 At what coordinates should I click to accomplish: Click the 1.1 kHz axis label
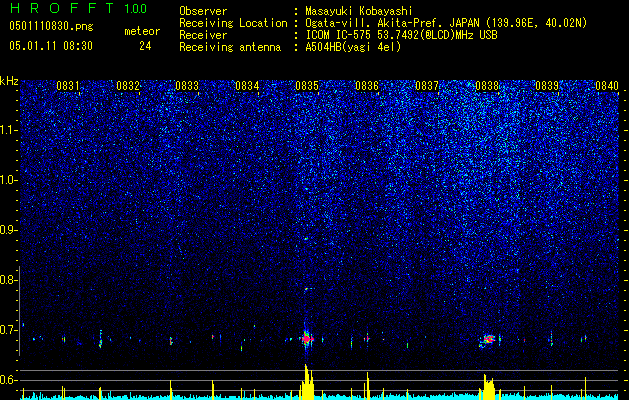[8, 130]
